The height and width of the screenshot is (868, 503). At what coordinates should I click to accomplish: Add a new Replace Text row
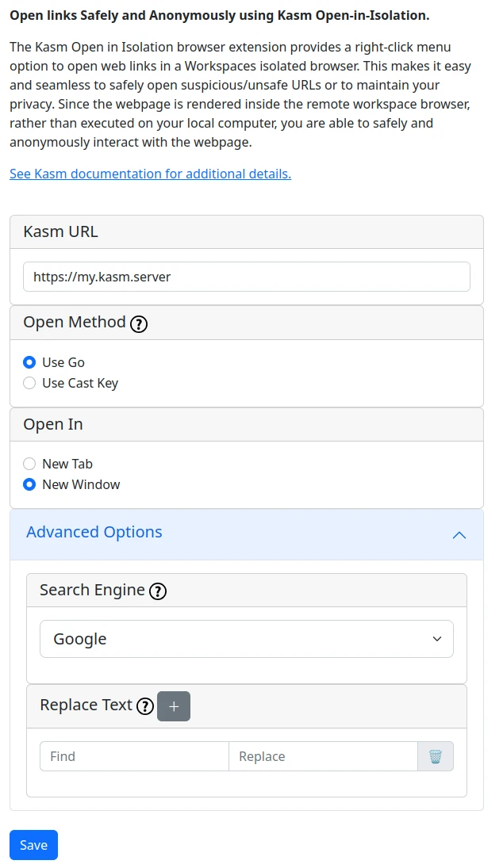[x=174, y=706]
